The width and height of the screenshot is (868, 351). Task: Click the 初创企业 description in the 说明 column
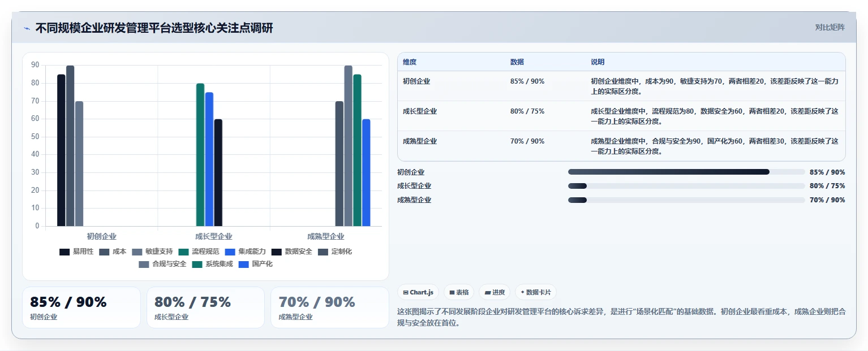click(715, 86)
